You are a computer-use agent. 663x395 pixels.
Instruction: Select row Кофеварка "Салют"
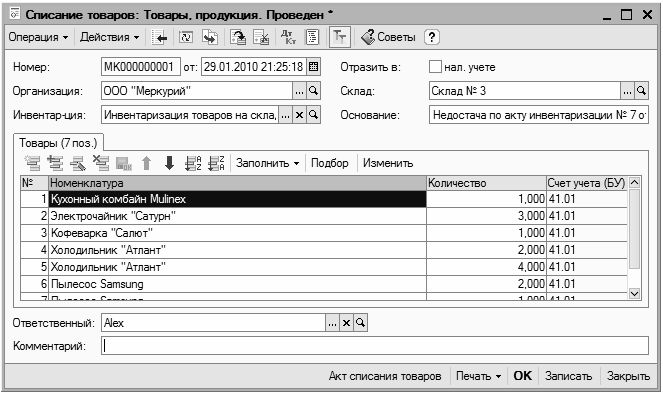tap(237, 233)
